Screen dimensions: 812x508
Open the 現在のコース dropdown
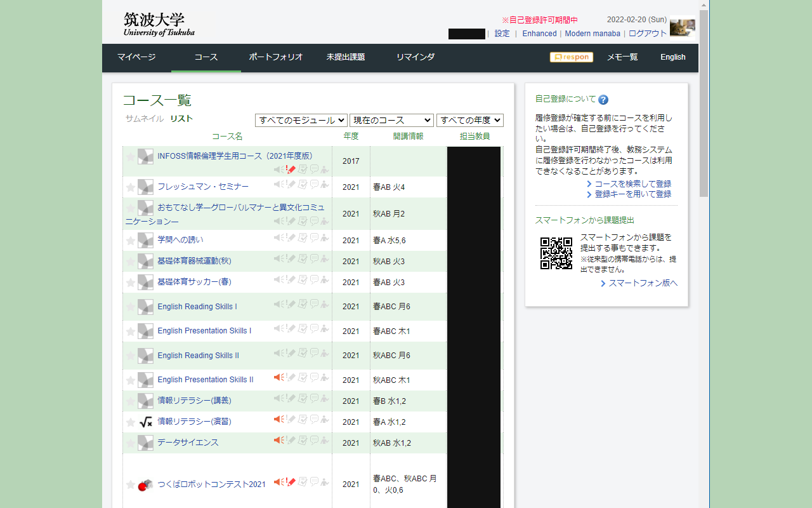(391, 120)
